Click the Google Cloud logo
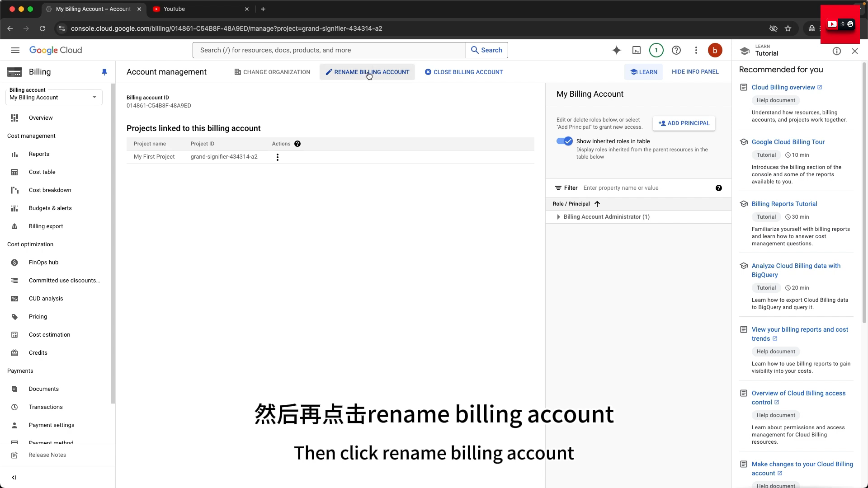868x488 pixels. click(56, 50)
